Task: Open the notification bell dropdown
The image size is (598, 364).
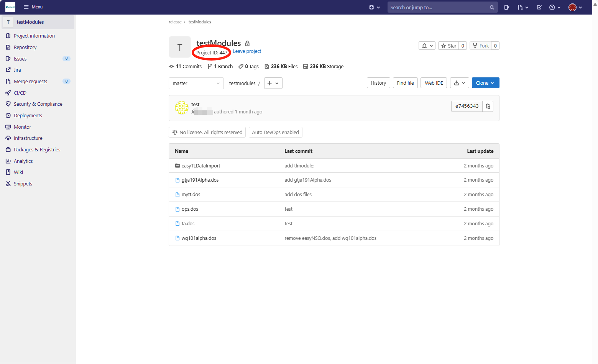Action: coord(427,46)
